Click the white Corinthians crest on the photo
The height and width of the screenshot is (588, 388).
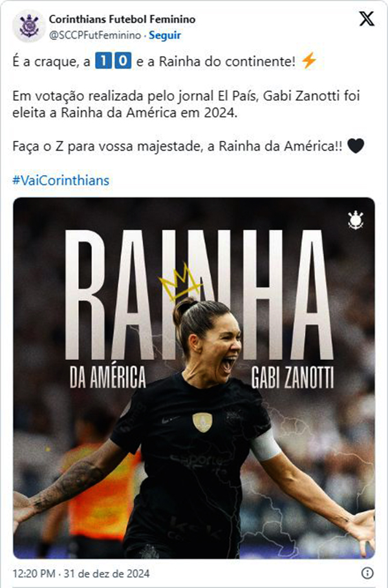(355, 220)
